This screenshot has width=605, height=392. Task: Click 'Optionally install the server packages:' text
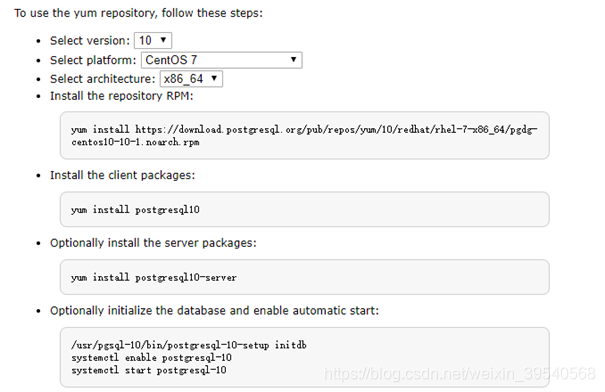click(153, 243)
